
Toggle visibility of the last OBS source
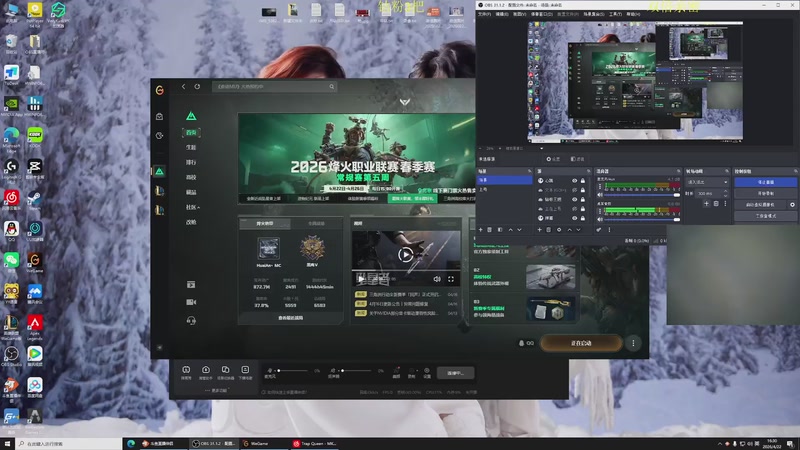click(x=574, y=217)
